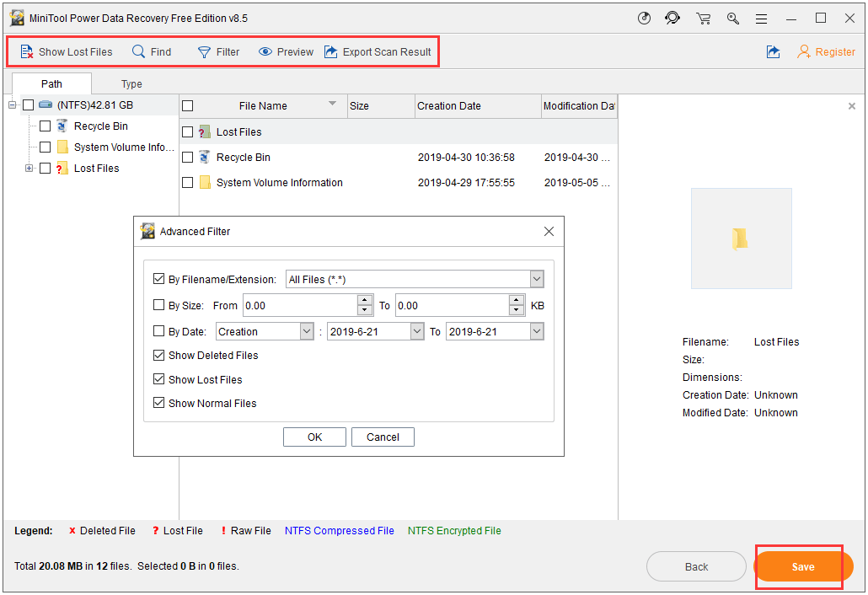Click the Preview eye icon

(x=265, y=51)
